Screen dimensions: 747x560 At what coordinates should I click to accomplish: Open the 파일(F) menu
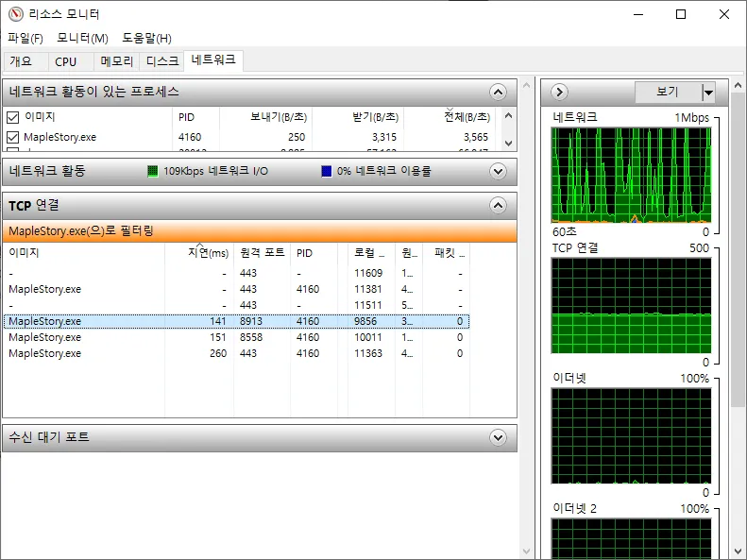pos(25,38)
